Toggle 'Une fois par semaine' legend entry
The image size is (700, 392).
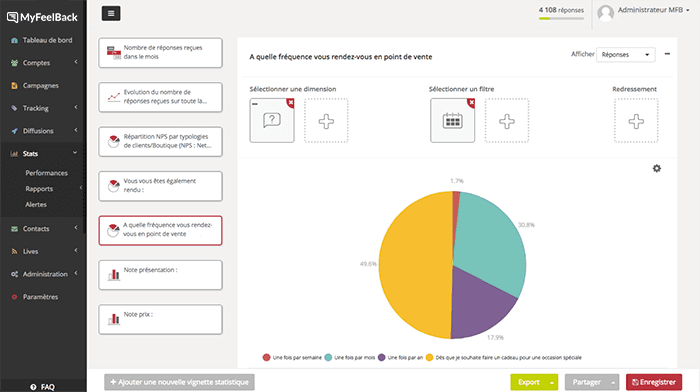[x=292, y=357]
